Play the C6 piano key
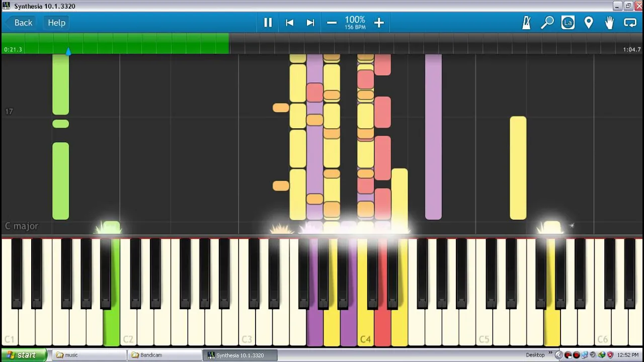The image size is (644, 362). click(x=603, y=327)
